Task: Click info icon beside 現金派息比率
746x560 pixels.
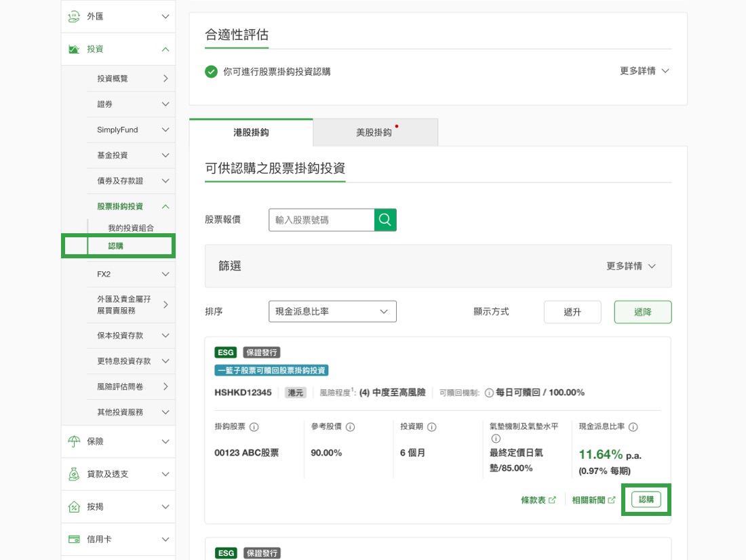Action: point(633,427)
